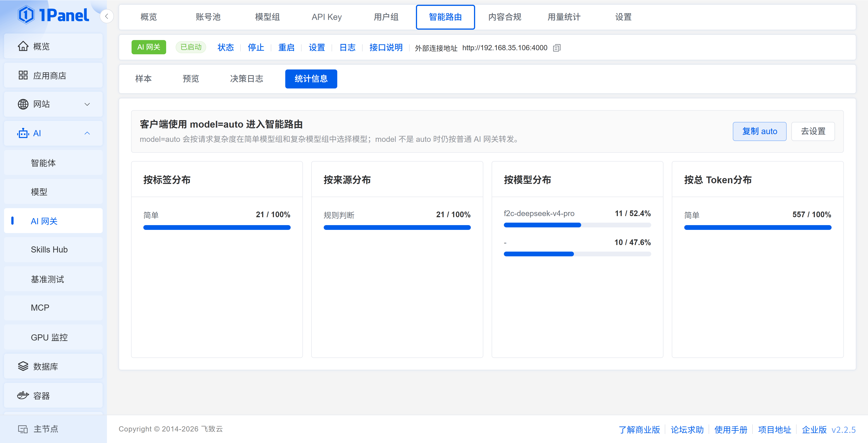Collapse the sidebar with the arrow button

pyautogui.click(x=106, y=16)
